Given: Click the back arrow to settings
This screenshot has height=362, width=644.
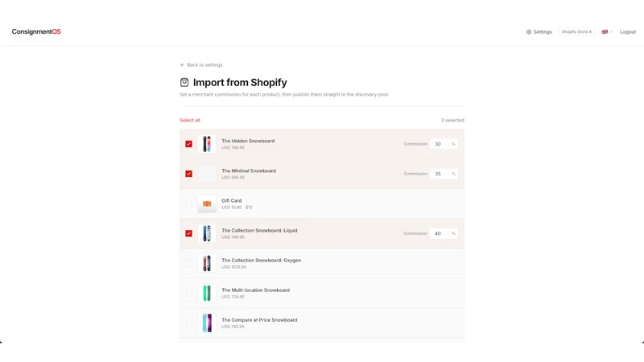Looking at the screenshot, I should click(183, 65).
